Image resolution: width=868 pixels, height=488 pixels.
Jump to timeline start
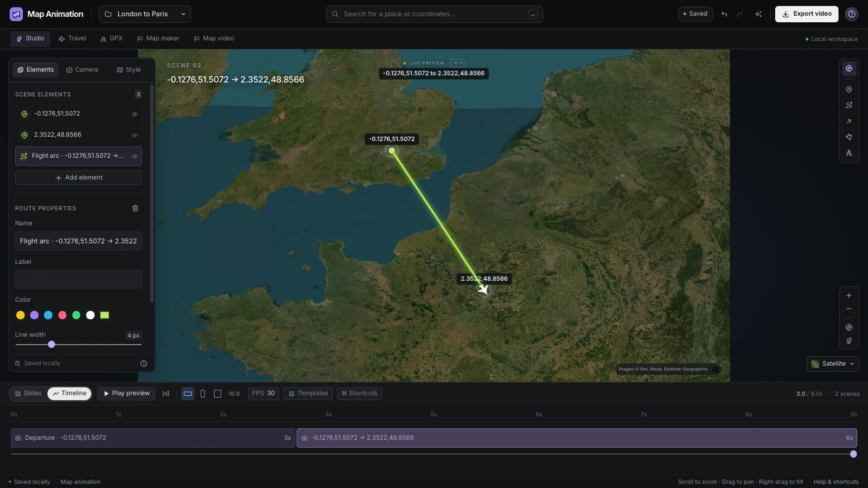[166, 394]
